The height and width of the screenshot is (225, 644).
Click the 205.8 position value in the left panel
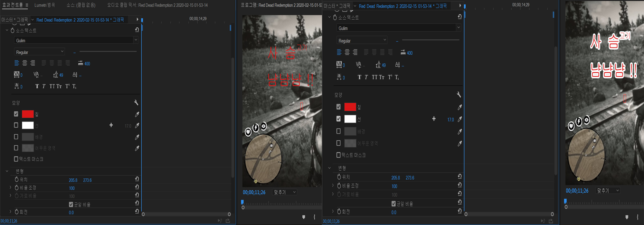pyautogui.click(x=73, y=180)
